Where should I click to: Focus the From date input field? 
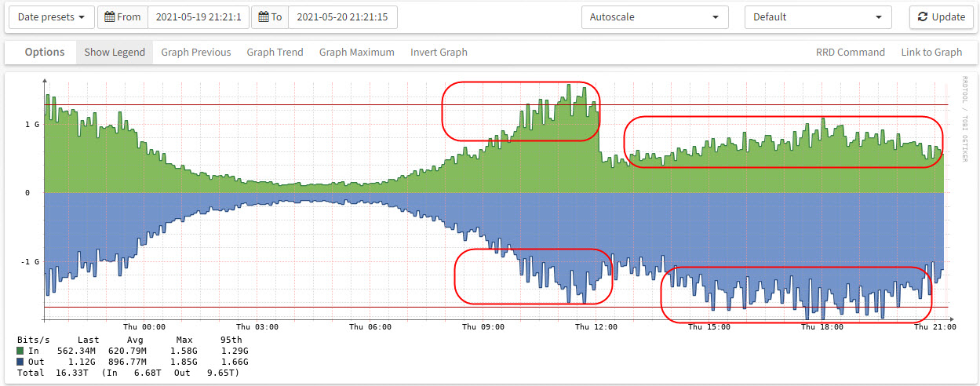[199, 17]
